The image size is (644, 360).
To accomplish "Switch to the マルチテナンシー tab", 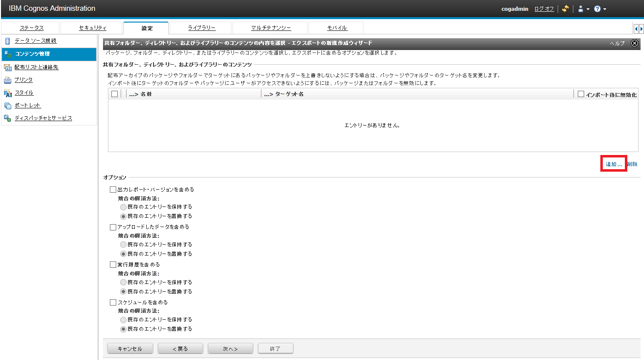I will (x=271, y=28).
